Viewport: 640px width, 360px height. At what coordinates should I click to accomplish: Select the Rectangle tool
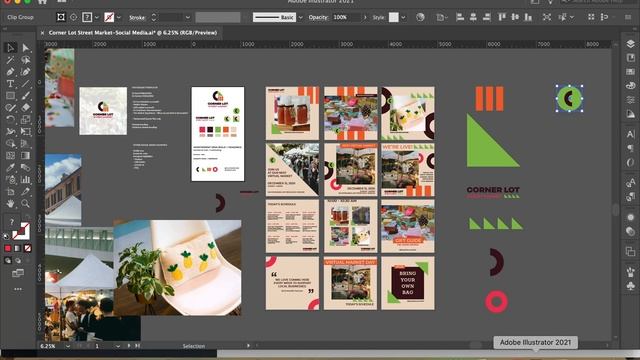(10, 96)
